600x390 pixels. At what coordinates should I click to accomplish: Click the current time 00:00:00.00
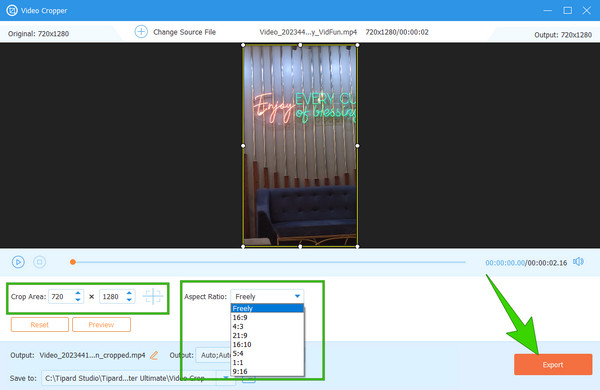pyautogui.click(x=505, y=263)
